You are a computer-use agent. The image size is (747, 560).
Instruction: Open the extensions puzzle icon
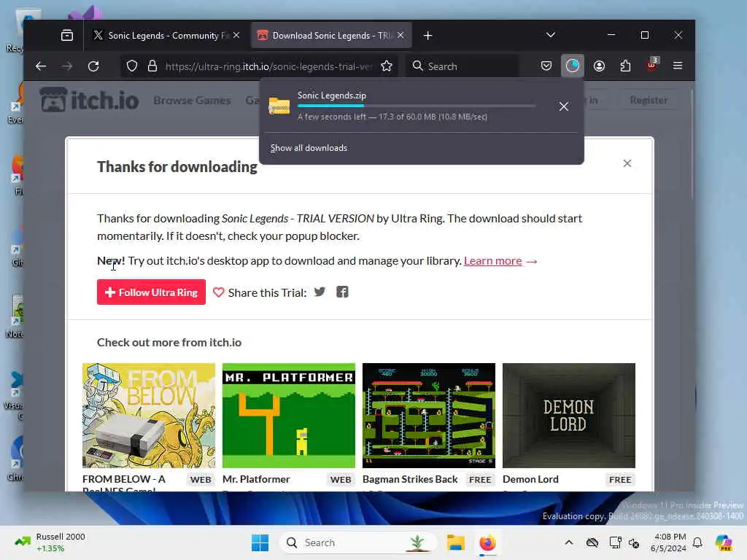click(625, 66)
